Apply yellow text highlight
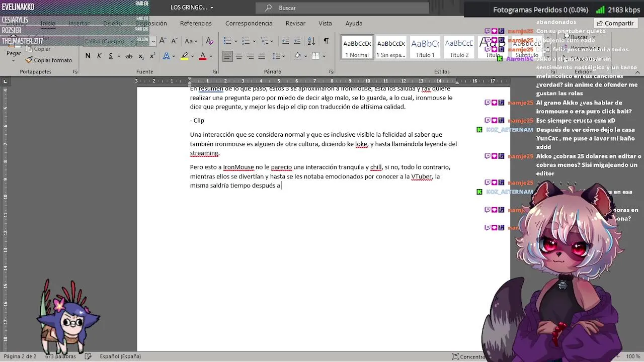Image resolution: width=644 pixels, height=362 pixels. (x=185, y=56)
